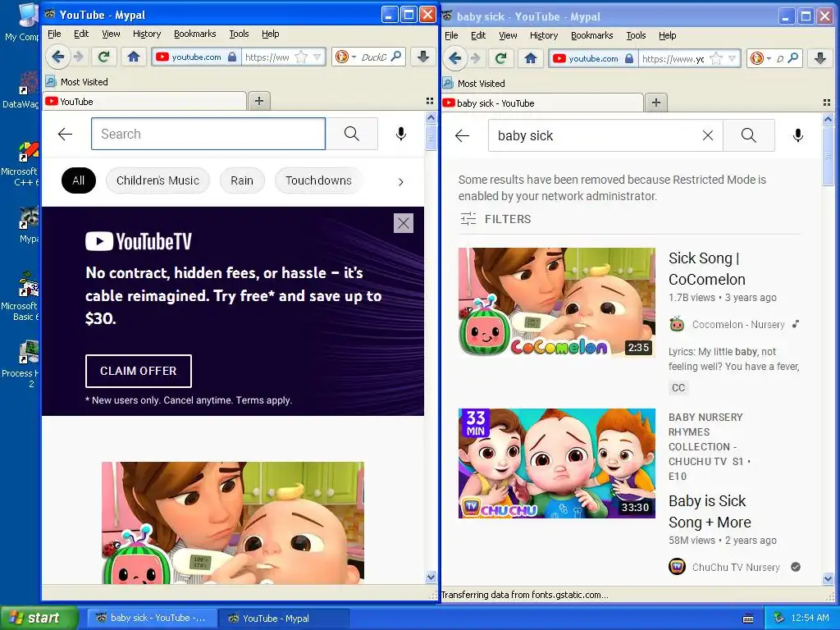Bookmark star in baby sick window address bar
The image size is (840, 630).
715,58
